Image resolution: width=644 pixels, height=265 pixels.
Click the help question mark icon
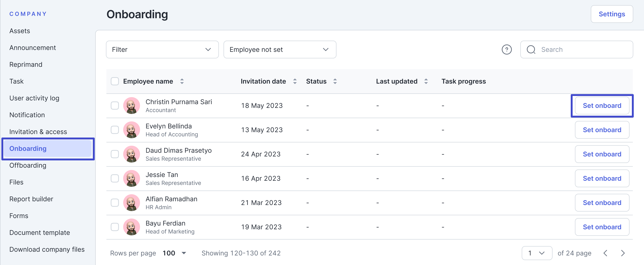507,49
